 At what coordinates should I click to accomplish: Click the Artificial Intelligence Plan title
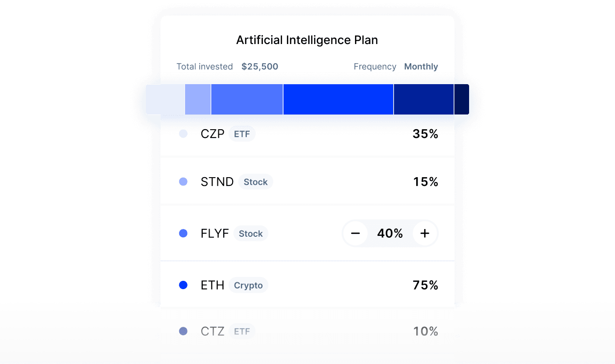click(x=307, y=40)
